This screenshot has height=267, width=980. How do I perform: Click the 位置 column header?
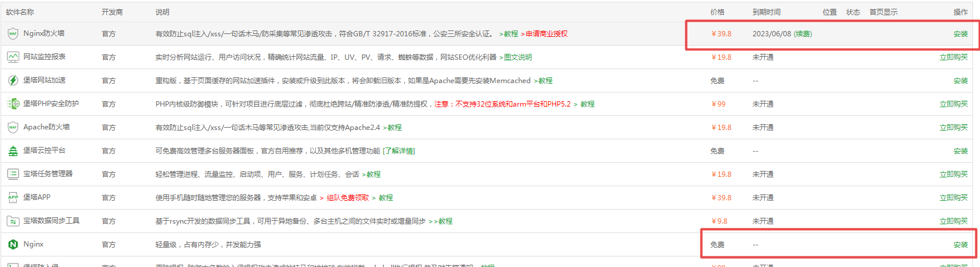[830, 12]
